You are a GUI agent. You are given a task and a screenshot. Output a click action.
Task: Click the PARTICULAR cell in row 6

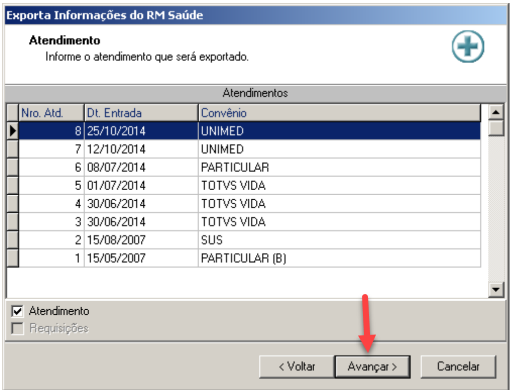click(340, 167)
